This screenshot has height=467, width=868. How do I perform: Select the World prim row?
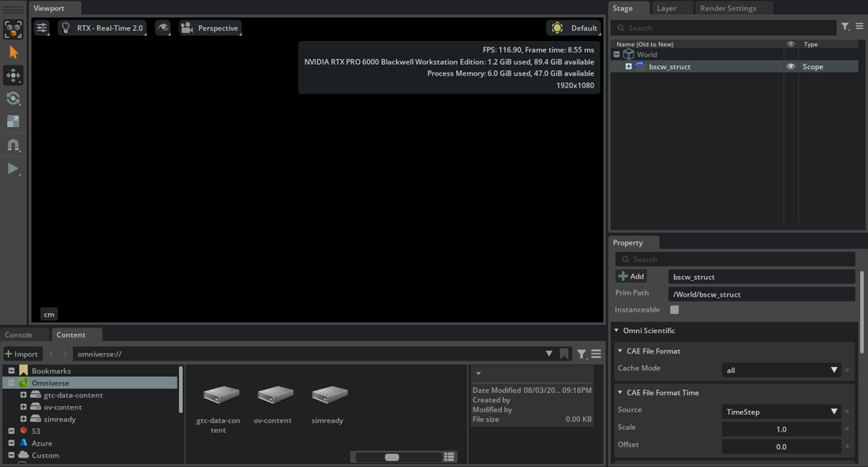(x=735, y=54)
